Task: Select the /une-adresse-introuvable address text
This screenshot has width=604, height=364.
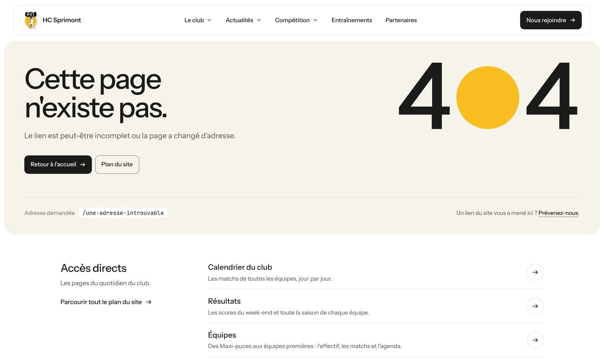Action: (x=123, y=213)
